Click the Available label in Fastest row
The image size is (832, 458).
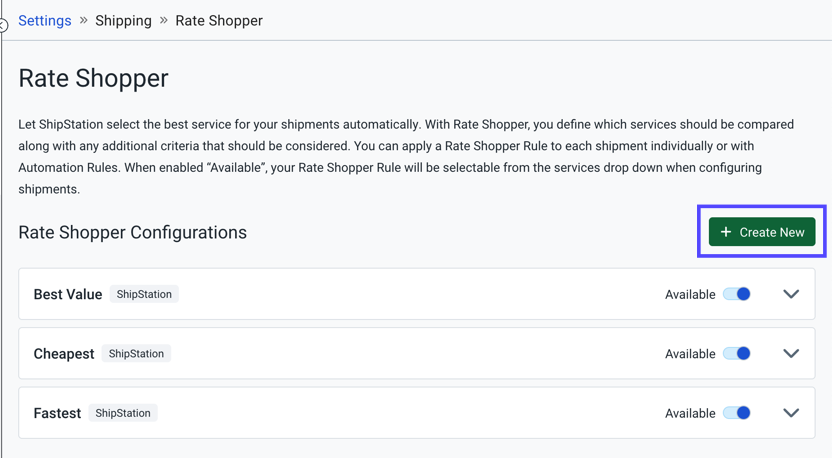(690, 413)
